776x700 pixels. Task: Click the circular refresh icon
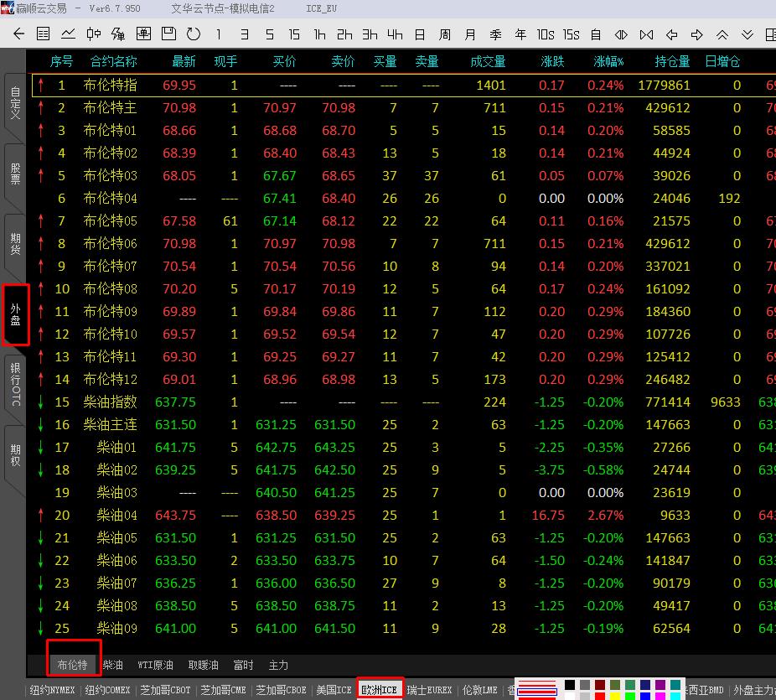tap(194, 34)
